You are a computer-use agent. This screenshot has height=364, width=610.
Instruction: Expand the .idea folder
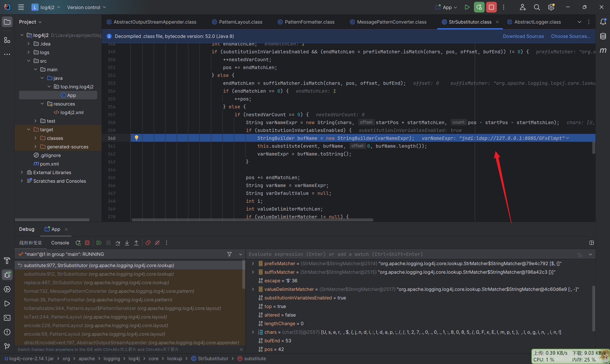28,44
